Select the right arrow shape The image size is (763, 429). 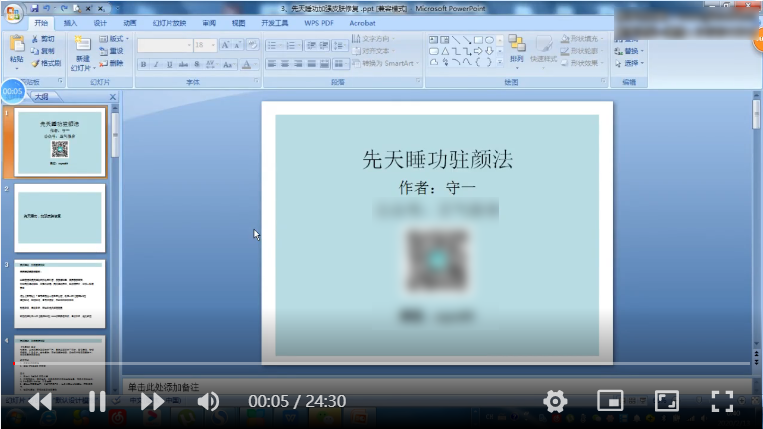click(x=478, y=51)
